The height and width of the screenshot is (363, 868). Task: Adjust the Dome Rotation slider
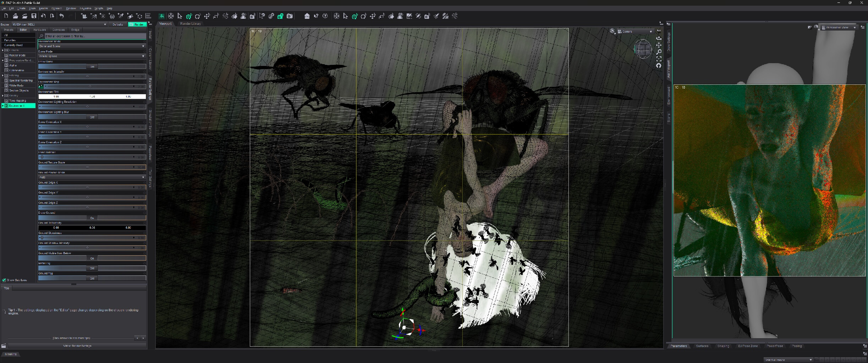click(x=92, y=157)
